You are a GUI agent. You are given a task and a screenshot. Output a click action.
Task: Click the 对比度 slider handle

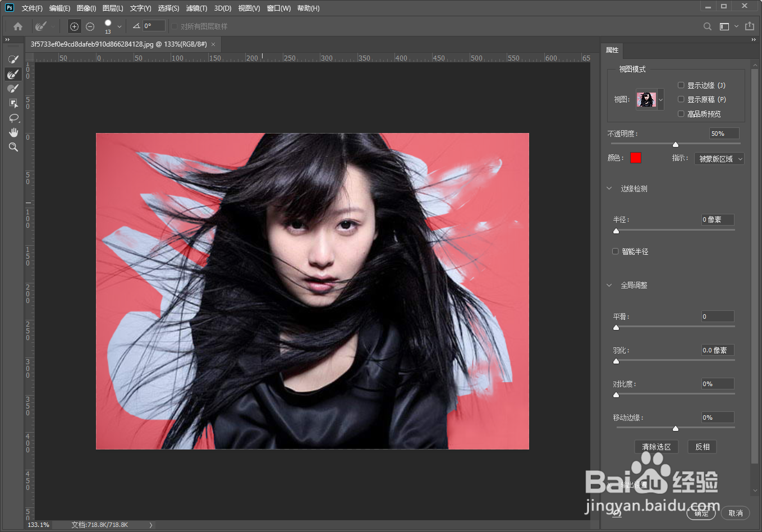pyautogui.click(x=616, y=395)
